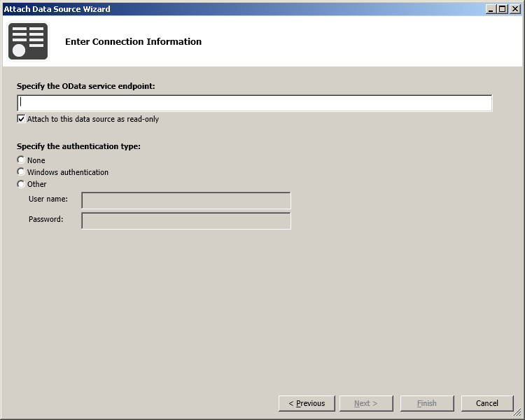Choose Windows authentication radio button

tap(21, 172)
